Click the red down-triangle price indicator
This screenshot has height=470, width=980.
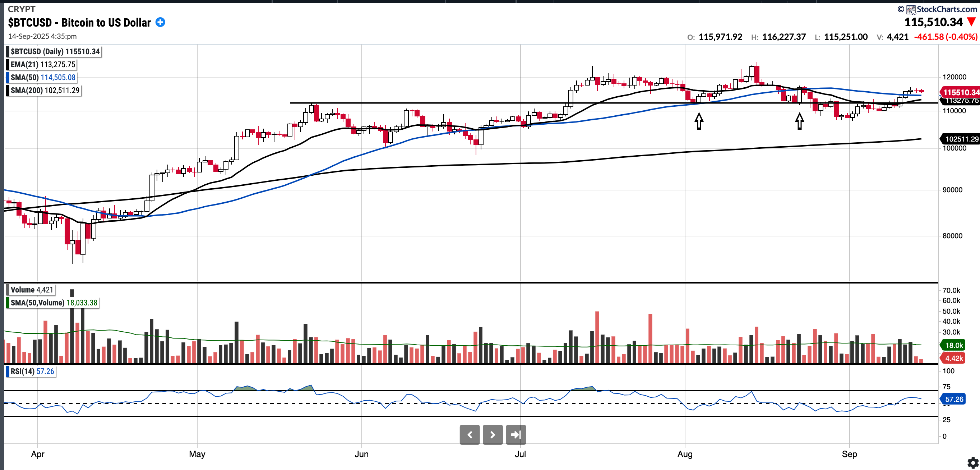(x=971, y=22)
